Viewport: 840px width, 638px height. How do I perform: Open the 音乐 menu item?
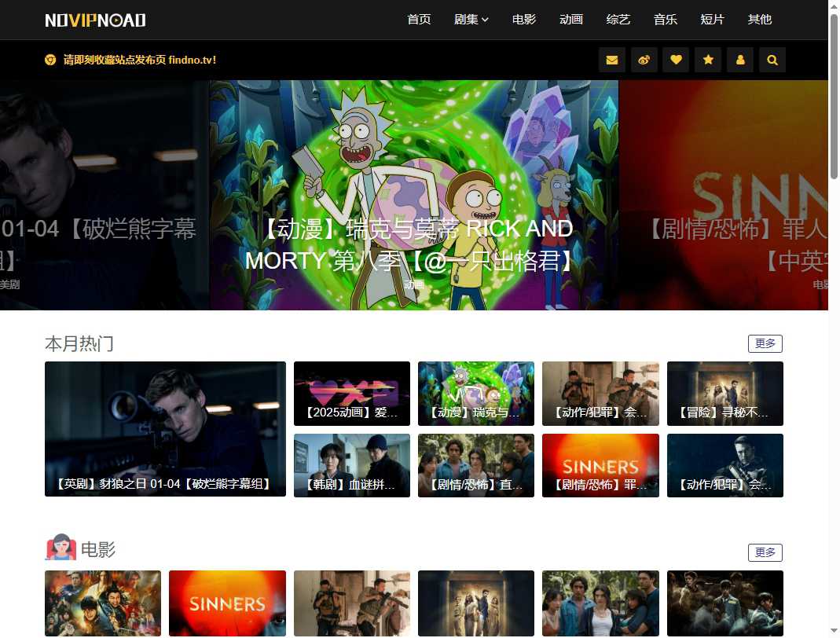[665, 20]
